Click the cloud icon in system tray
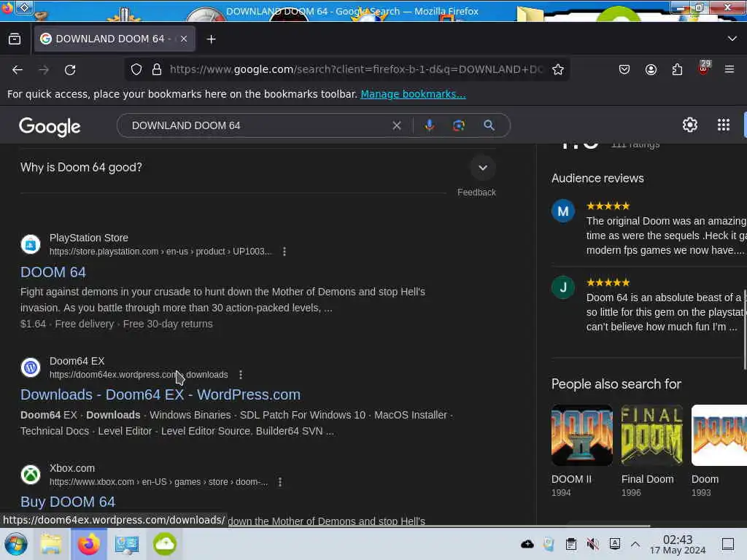The height and width of the screenshot is (560, 747). 527,544
